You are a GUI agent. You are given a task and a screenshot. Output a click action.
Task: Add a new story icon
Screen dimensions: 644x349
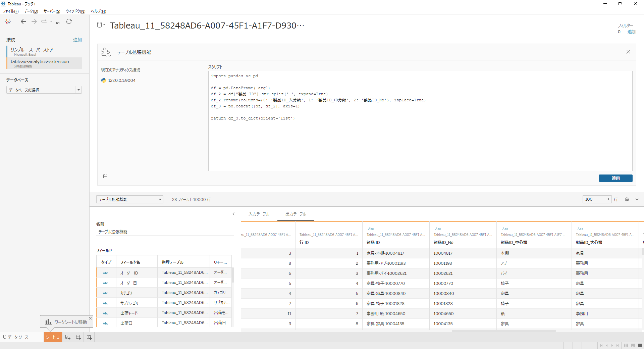(89, 337)
